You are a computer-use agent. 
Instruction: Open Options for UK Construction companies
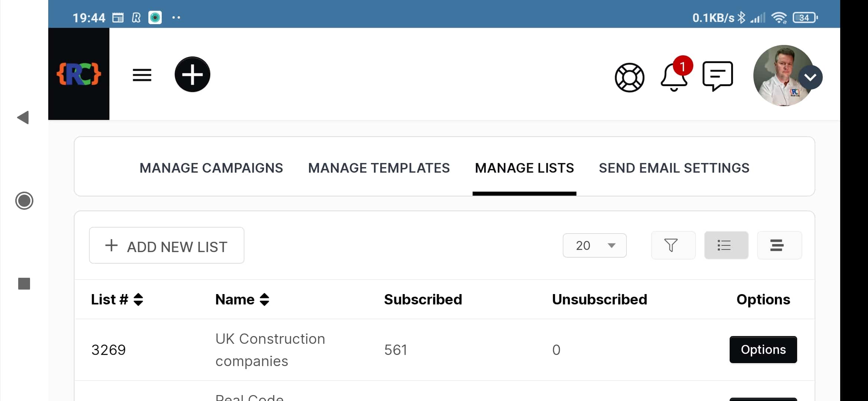(763, 350)
